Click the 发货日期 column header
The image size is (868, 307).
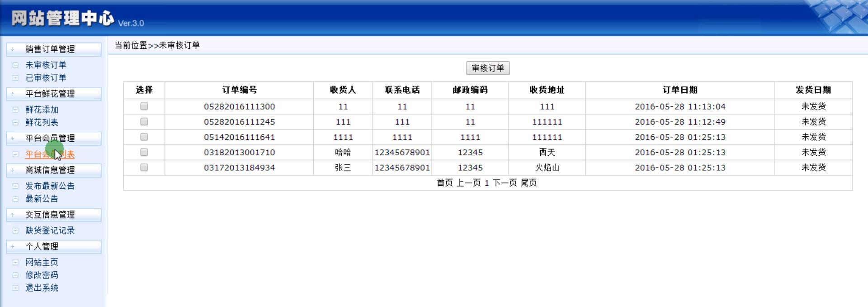tap(813, 90)
